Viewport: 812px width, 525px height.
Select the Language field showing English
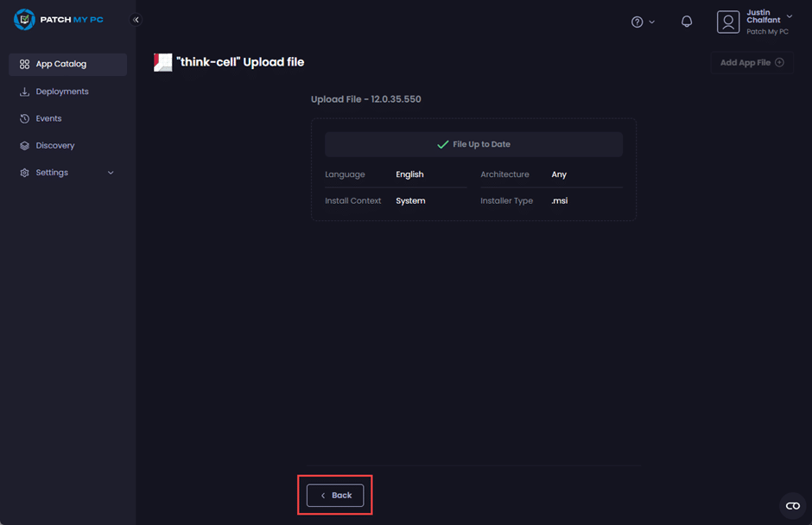pos(409,174)
